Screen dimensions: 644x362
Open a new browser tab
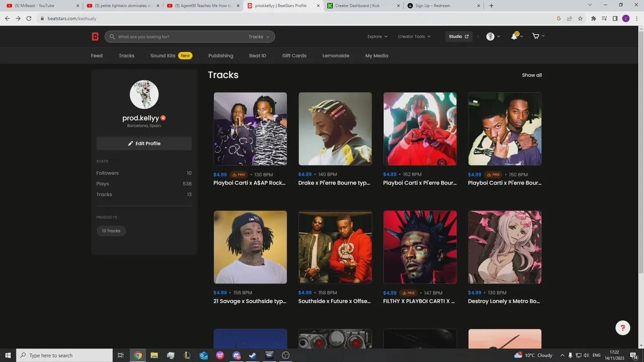coord(492,6)
